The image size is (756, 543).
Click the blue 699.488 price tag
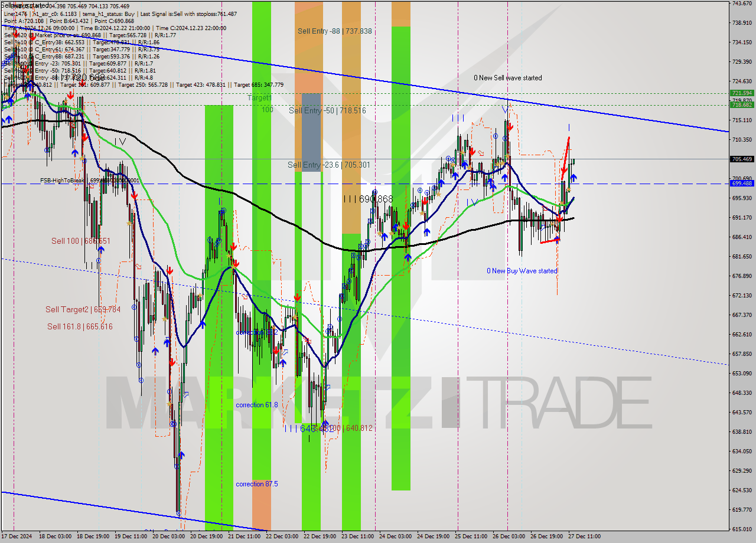click(x=742, y=183)
